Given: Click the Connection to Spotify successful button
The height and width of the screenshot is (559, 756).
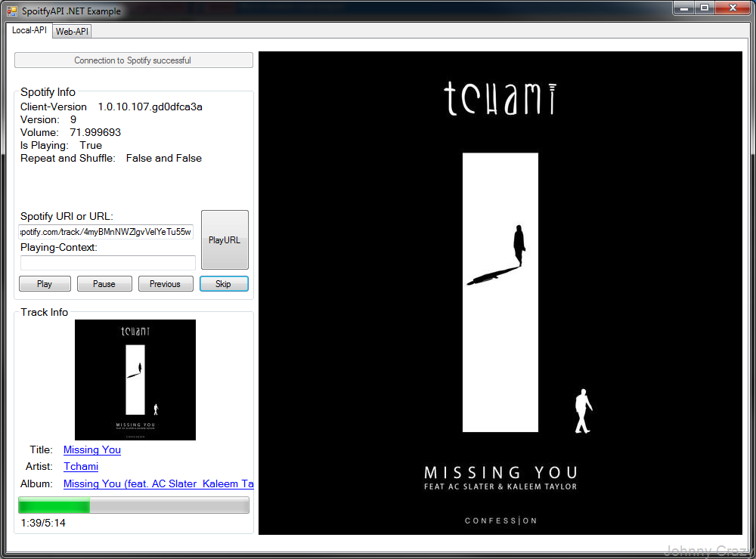Looking at the screenshot, I should tap(134, 60).
